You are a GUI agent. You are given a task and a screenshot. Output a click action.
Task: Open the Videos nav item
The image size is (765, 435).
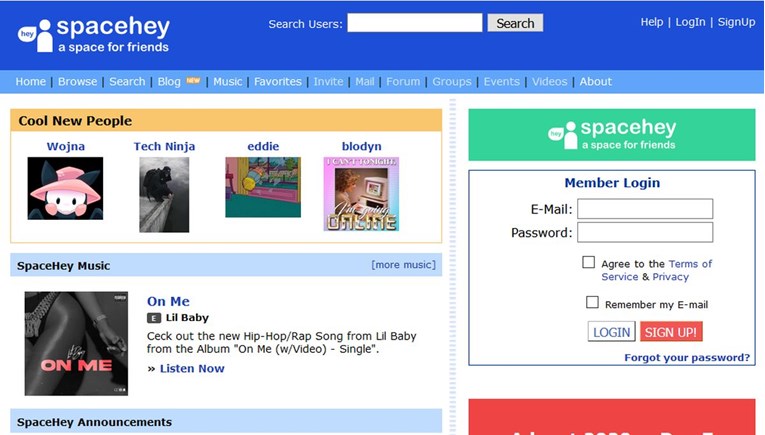549,81
